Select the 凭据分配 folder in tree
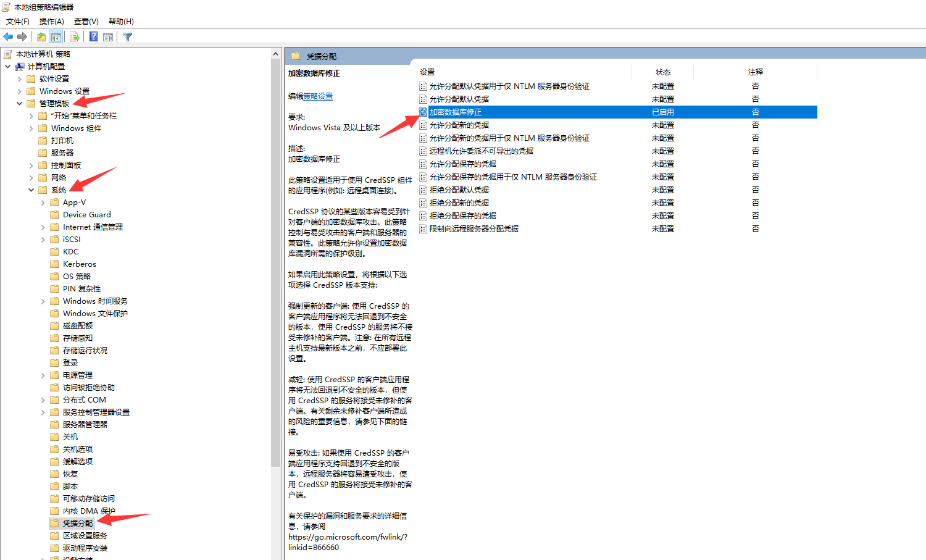 (78, 524)
